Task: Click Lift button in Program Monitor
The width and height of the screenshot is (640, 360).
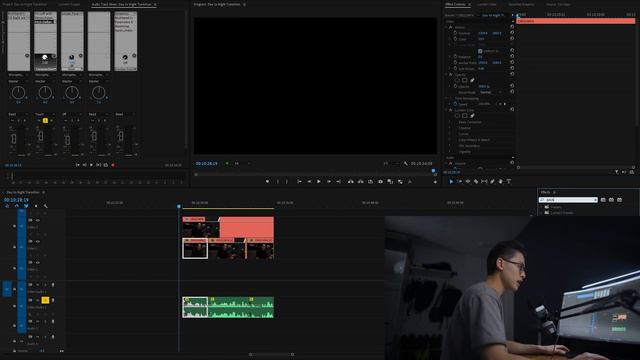Action: 350,182
